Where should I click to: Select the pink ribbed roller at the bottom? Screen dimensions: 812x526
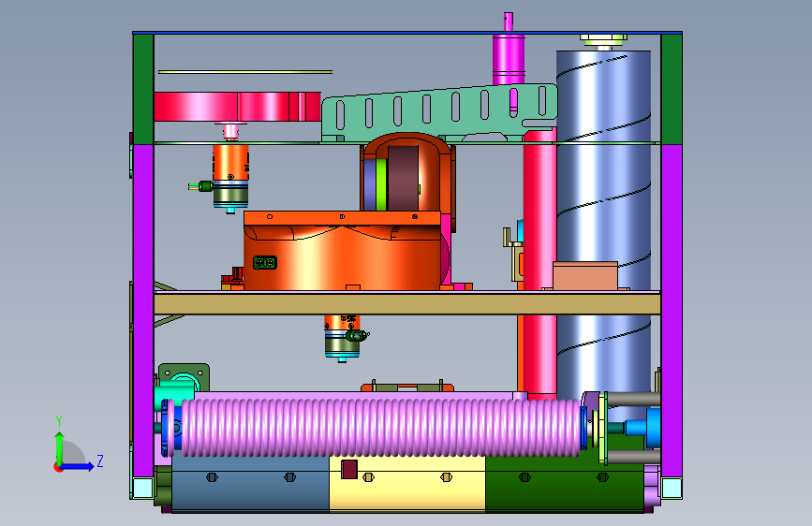pyautogui.click(x=380, y=428)
